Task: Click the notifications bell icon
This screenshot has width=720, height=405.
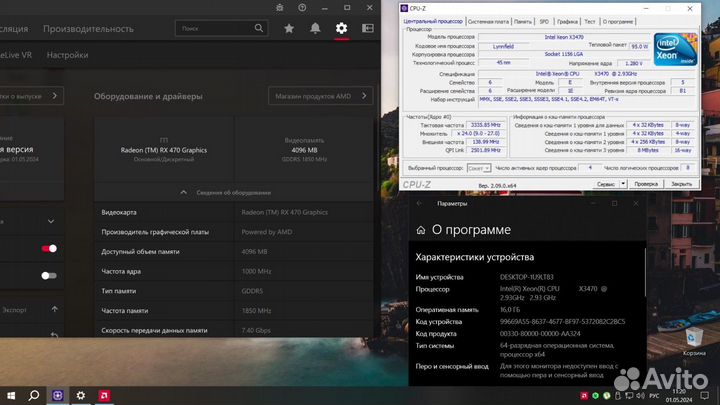Action: pos(316,28)
